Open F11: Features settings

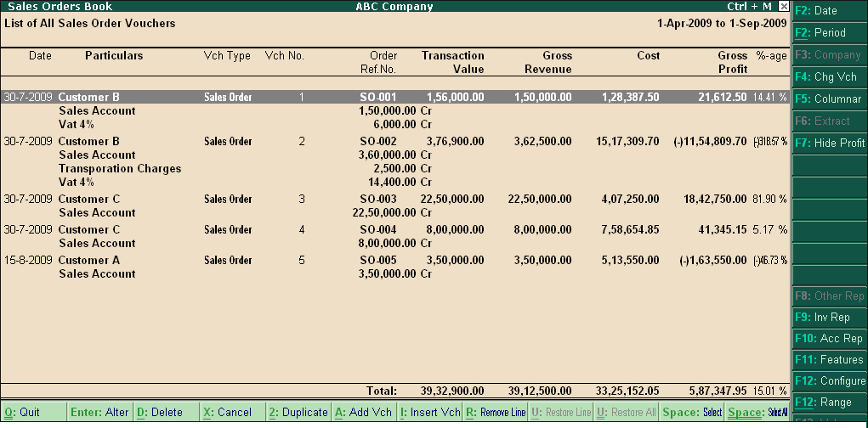830,359
